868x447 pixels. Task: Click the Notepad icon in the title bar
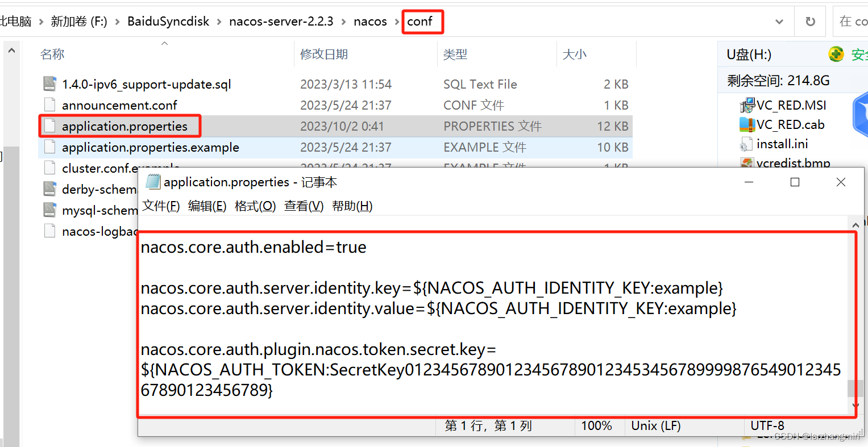[152, 182]
